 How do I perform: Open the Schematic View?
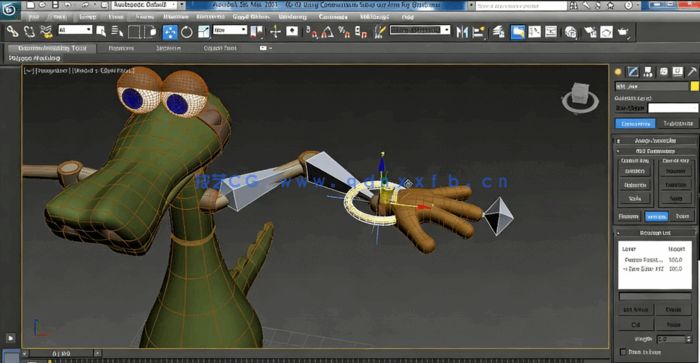(x=551, y=32)
